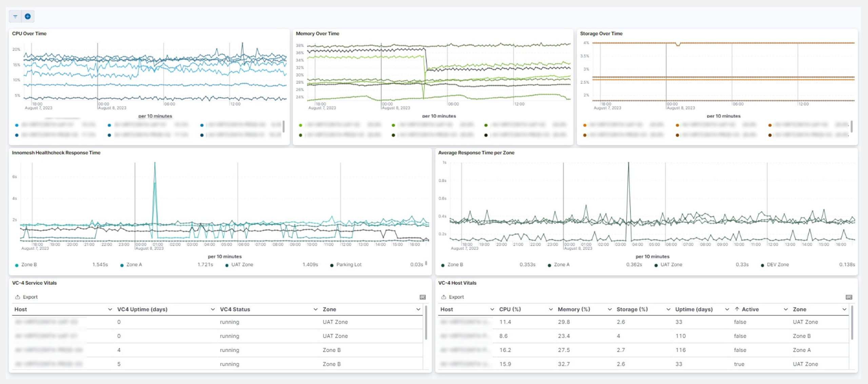
Task: Open Host column menu in Host Vitals
Action: pyautogui.click(x=492, y=309)
